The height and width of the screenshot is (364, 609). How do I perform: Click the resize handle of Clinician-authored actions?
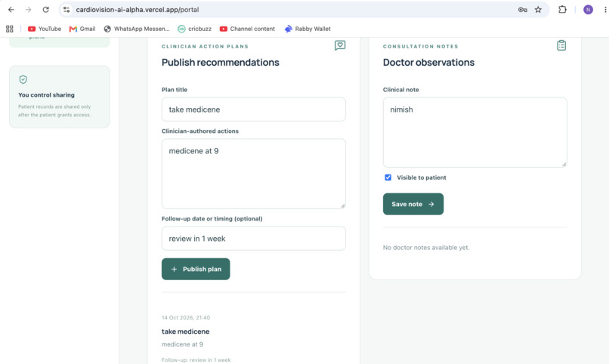[x=343, y=206]
